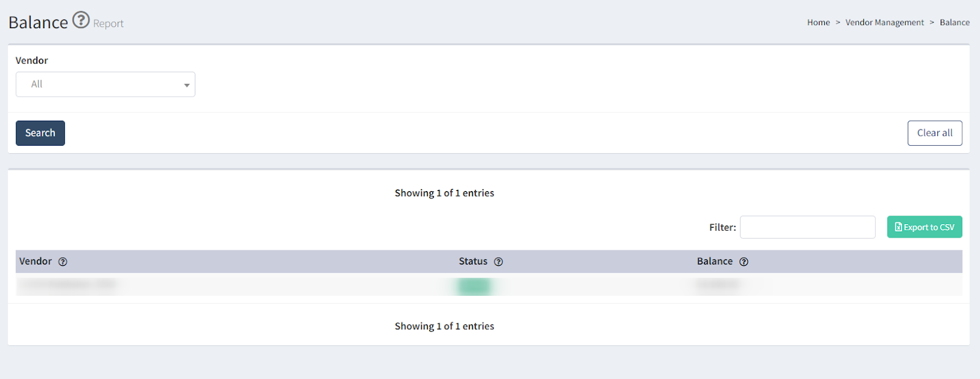
Task: Click help icon beside Balance column header
Action: coord(744,262)
